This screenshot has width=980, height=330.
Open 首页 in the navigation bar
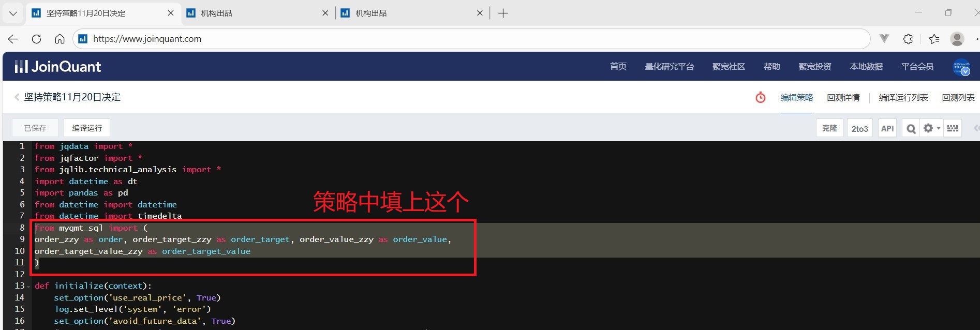coord(618,66)
